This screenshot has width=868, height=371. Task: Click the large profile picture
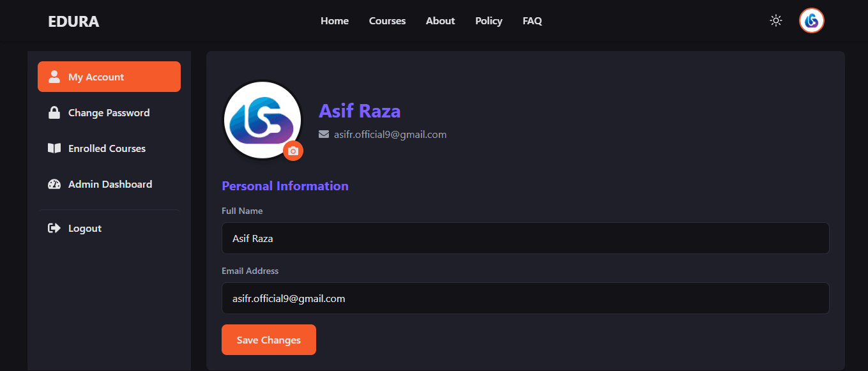(x=263, y=120)
